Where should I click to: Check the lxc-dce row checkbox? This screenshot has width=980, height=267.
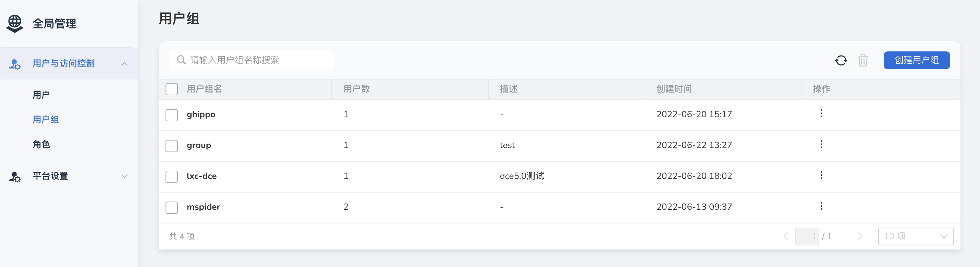pos(172,177)
